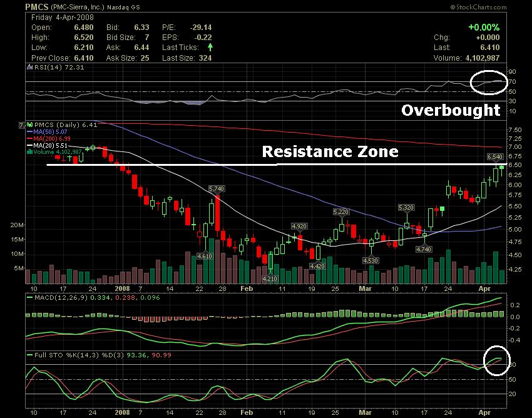Image resolution: width=532 pixels, height=418 pixels.
Task: Select the Ask value 6.44
Action: click(x=141, y=48)
